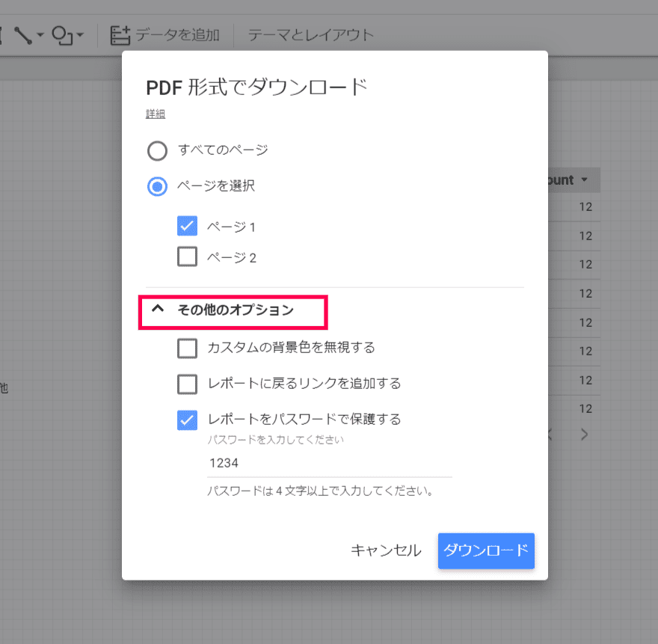The height and width of the screenshot is (644, 658).
Task: Check the ページ 2 checkbox
Action: pyautogui.click(x=187, y=257)
